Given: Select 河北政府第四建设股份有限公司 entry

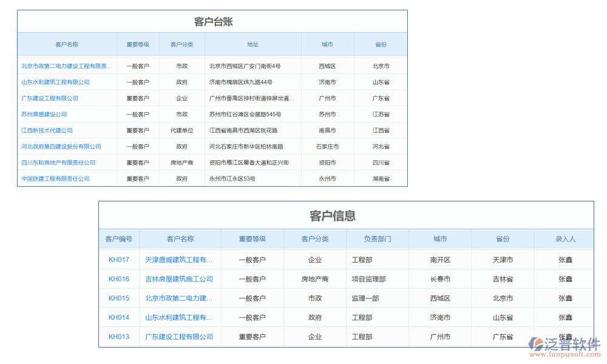Looking at the screenshot, I should coord(60,146).
